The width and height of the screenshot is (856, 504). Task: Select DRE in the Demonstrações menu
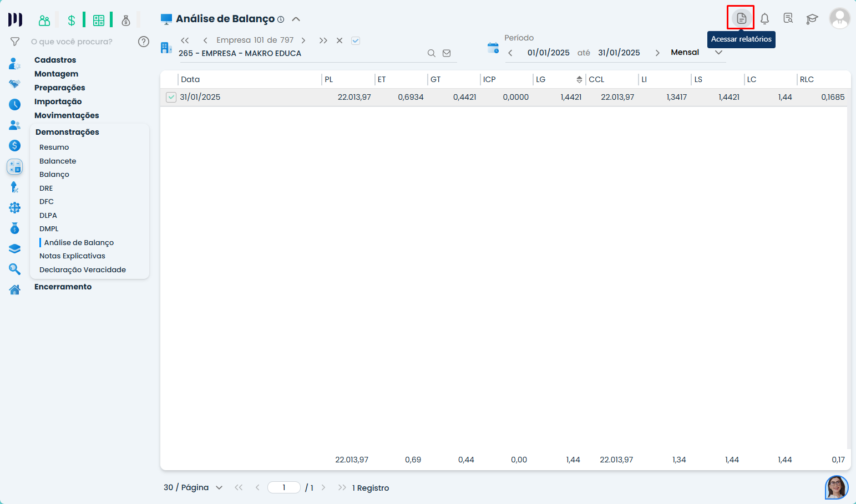tap(46, 188)
